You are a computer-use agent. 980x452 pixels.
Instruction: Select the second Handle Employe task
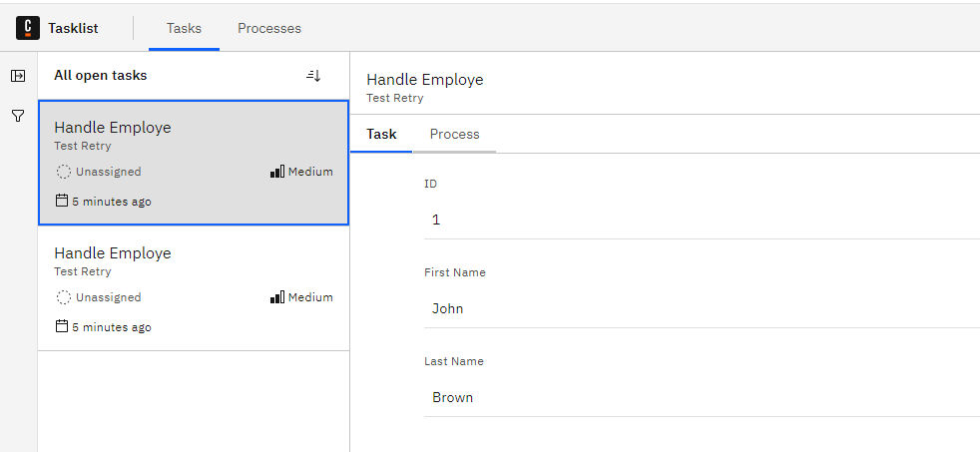[194, 288]
